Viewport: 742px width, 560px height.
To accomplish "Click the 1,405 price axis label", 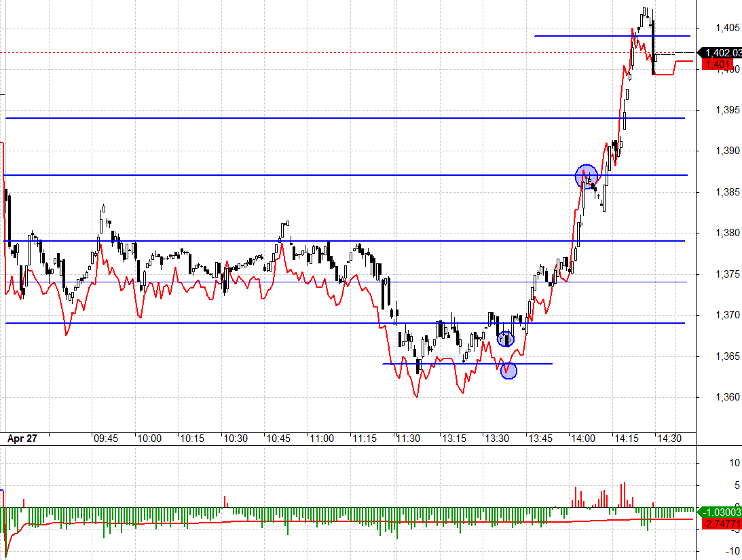I will 727,28.
